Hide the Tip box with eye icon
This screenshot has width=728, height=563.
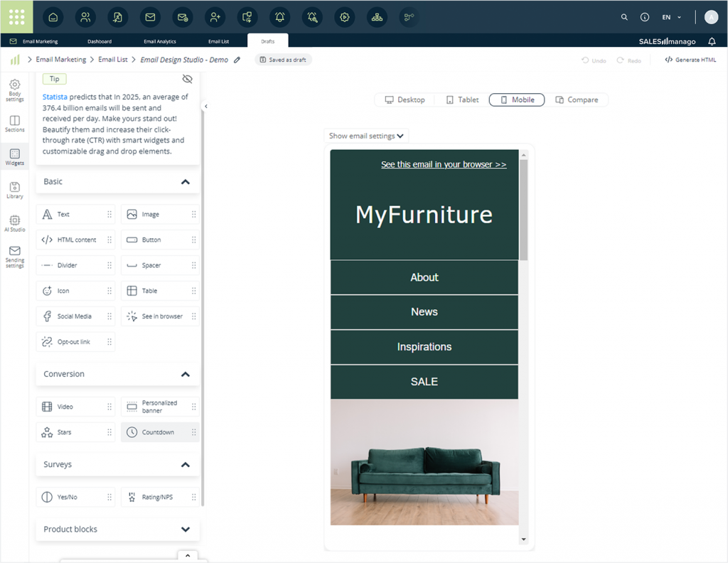pyautogui.click(x=187, y=79)
